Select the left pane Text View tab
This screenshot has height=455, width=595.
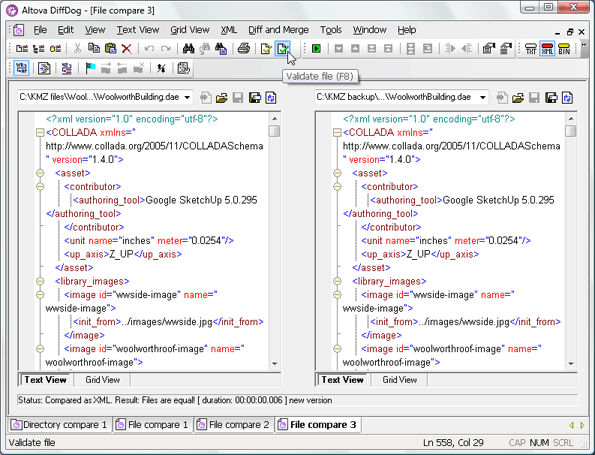tap(45, 380)
